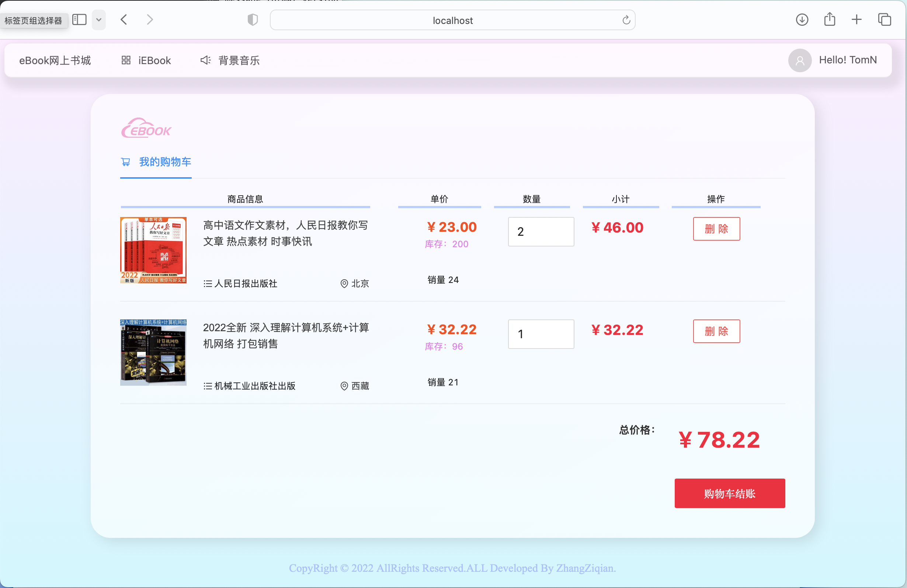The height and width of the screenshot is (588, 907).
Task: Go back to previous page
Action: tap(124, 20)
